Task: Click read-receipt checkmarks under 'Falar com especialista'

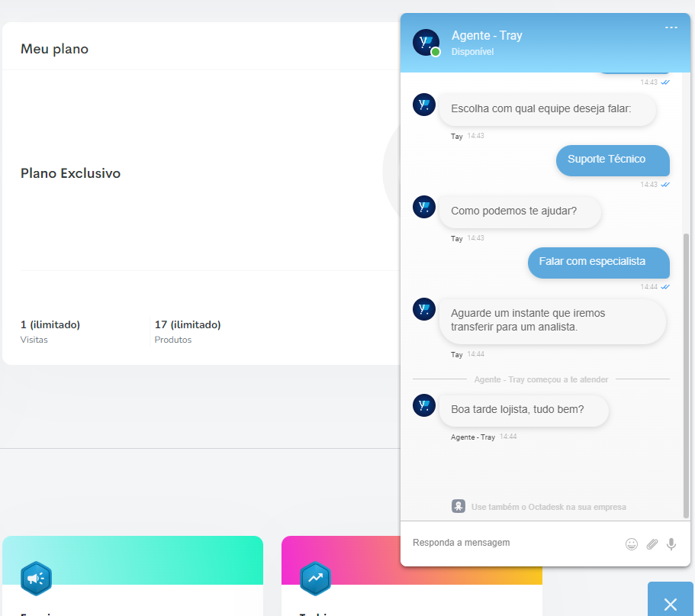Action: pyautogui.click(x=664, y=287)
